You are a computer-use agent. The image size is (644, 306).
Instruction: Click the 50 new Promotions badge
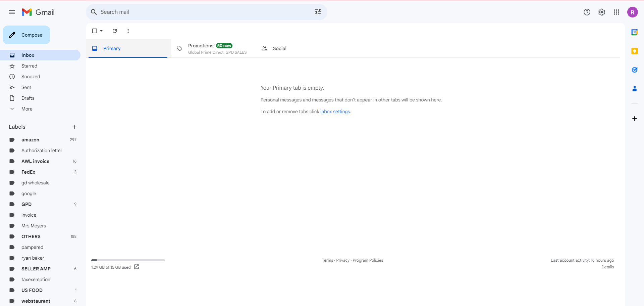point(224,46)
